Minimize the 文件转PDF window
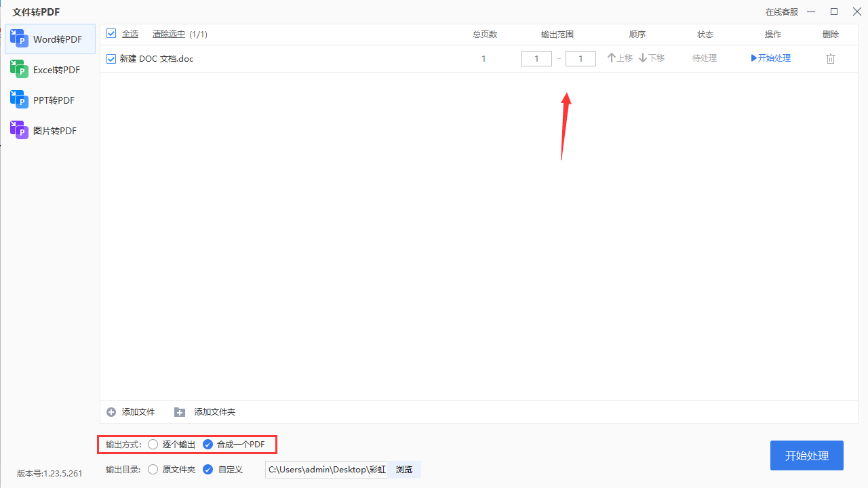This screenshot has height=488, width=868. click(x=812, y=12)
